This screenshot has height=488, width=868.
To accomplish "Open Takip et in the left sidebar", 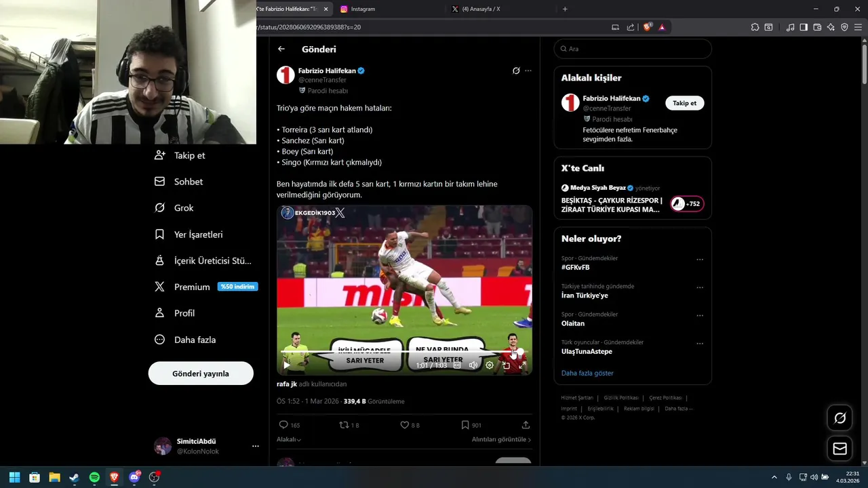I will 180,155.
